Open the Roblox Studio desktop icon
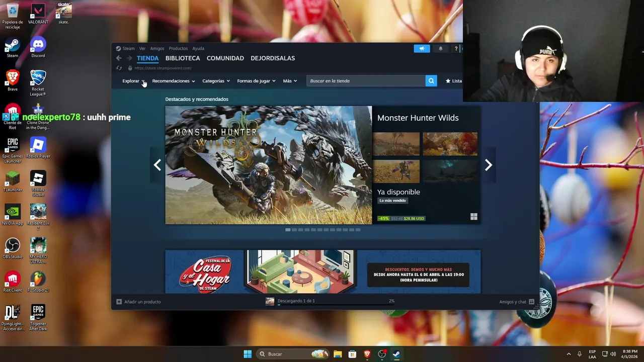 pyautogui.click(x=38, y=184)
